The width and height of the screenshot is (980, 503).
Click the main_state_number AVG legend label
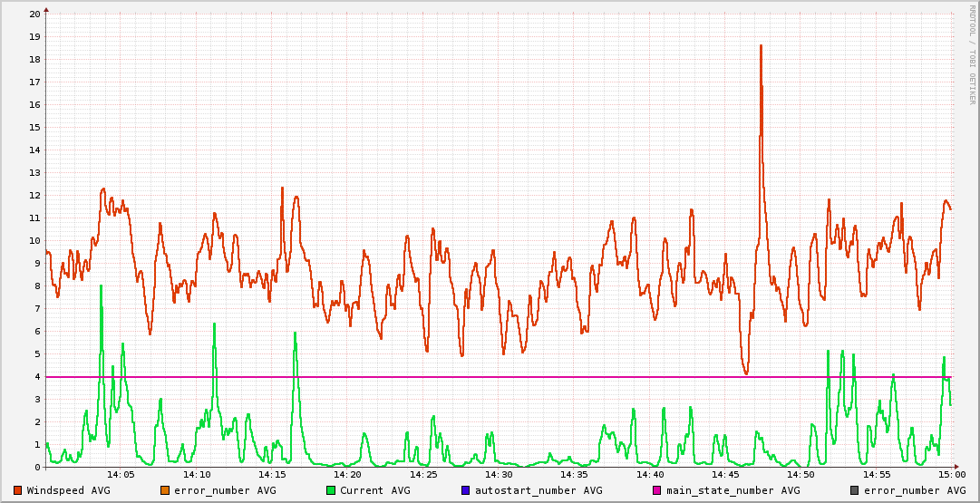pos(733,490)
